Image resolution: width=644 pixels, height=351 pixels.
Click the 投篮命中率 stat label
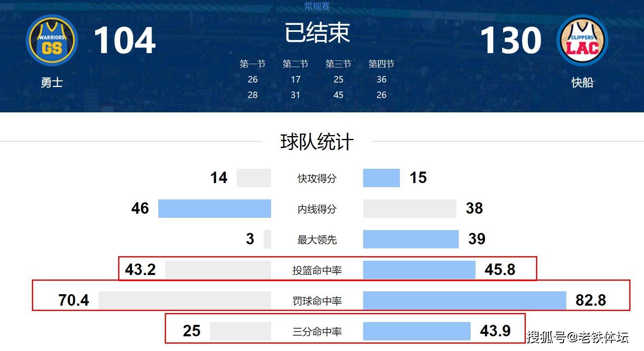pos(317,270)
